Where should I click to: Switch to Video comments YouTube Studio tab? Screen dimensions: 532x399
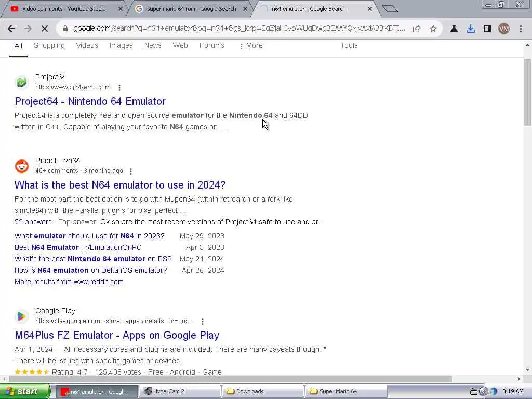(64, 9)
